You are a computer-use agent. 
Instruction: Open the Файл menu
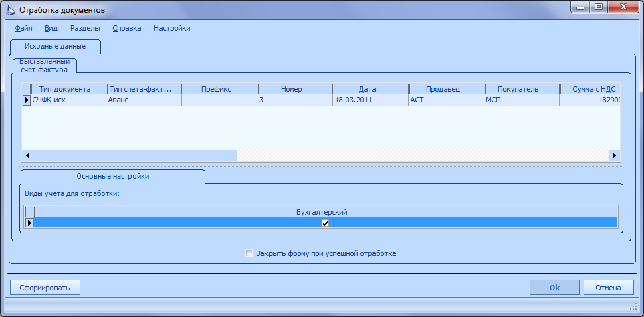tap(23, 28)
